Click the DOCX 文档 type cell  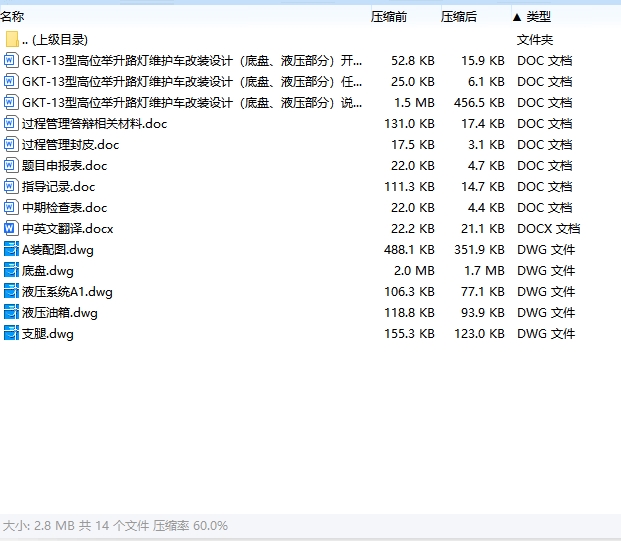click(x=549, y=229)
